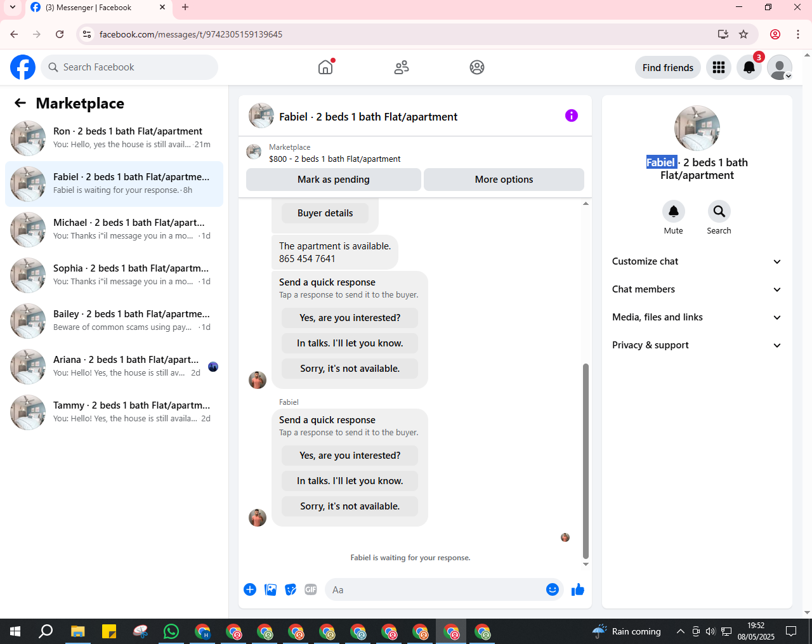This screenshot has height=644, width=812.
Task: Open the purple conversation information icon
Action: click(x=572, y=115)
